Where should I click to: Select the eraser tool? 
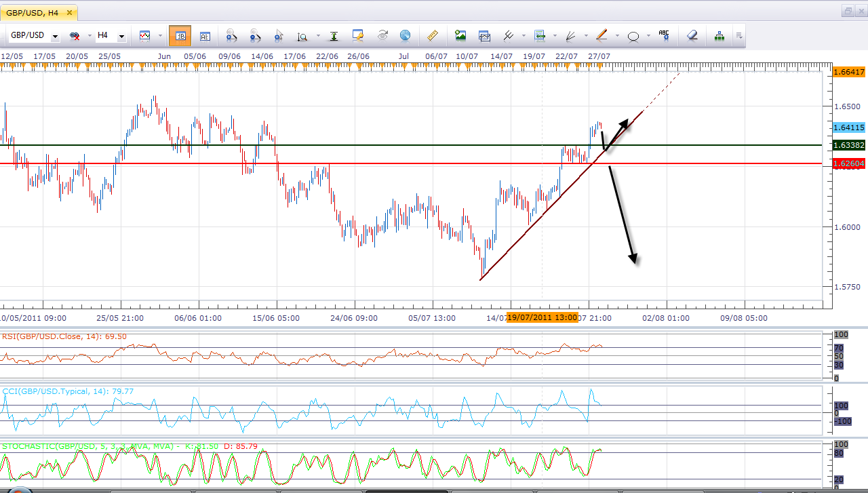(x=692, y=35)
